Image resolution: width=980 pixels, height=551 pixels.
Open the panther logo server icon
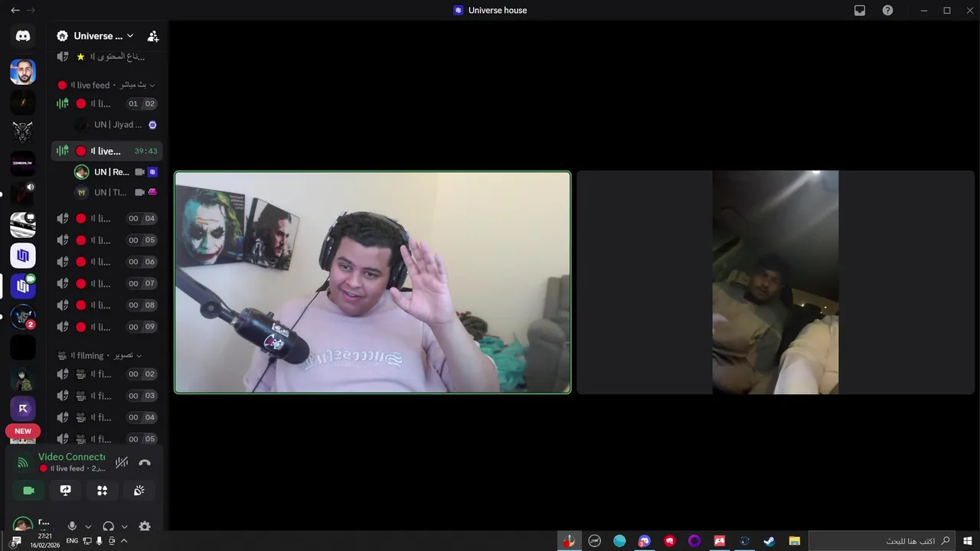tap(23, 133)
